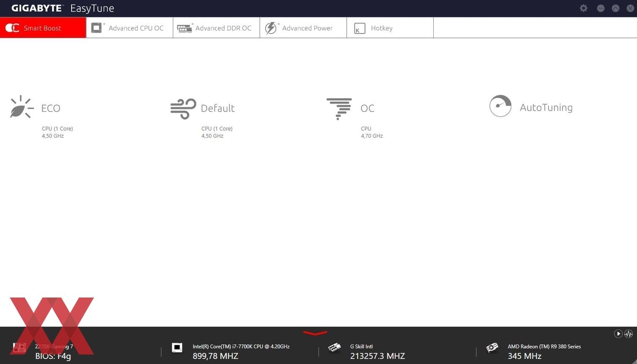637x364 pixels.
Task: Click the Advanced DDR OC RAM icon
Action: [x=185, y=28]
